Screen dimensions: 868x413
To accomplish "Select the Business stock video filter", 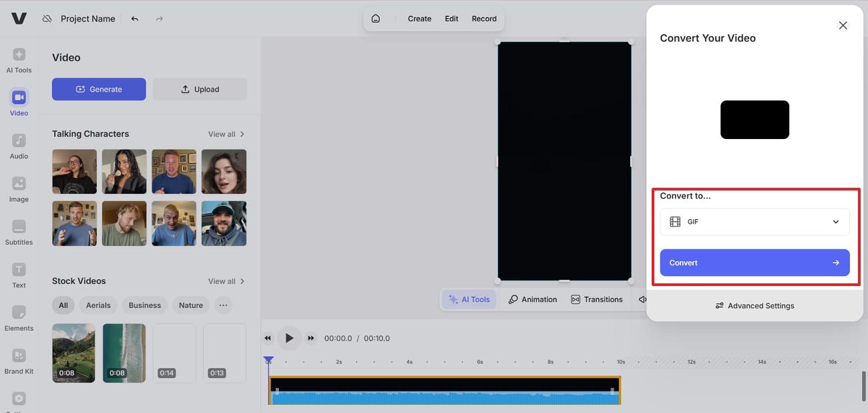I will click(144, 305).
